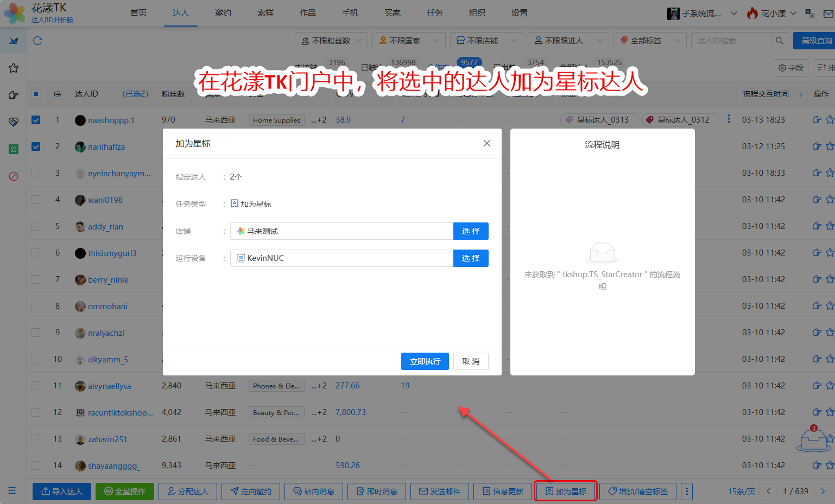Open the 不限国家 filter dropdown

409,41
